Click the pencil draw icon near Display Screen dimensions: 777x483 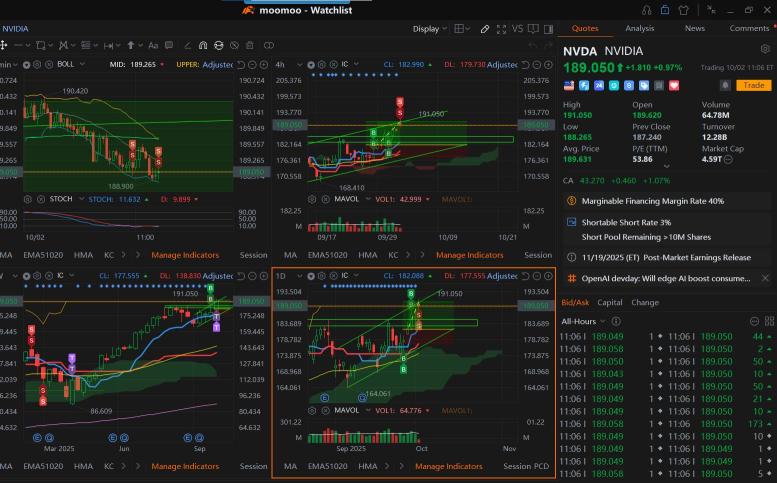[485, 29]
